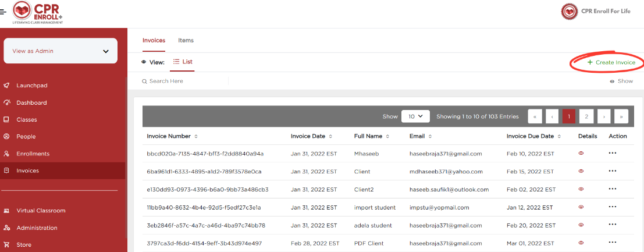Open Virtual Classroom sidebar item
The height and width of the screenshot is (252, 644).
click(x=41, y=211)
